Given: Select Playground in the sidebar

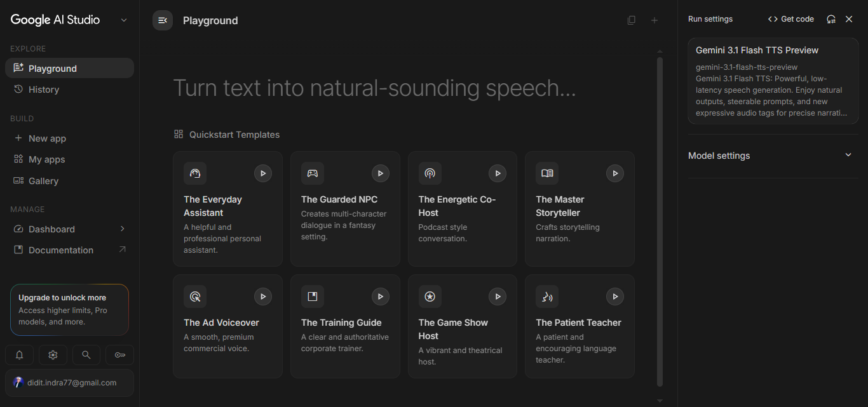Looking at the screenshot, I should tap(70, 69).
